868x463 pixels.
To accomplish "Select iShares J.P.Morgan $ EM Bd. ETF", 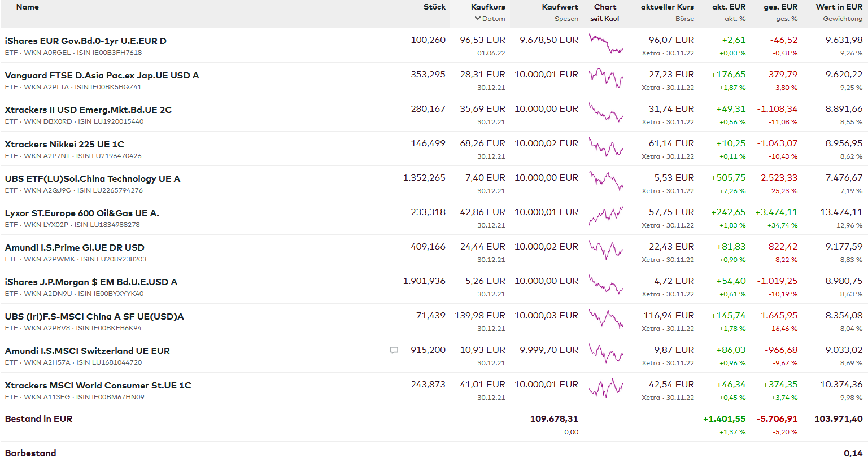I will (91, 282).
